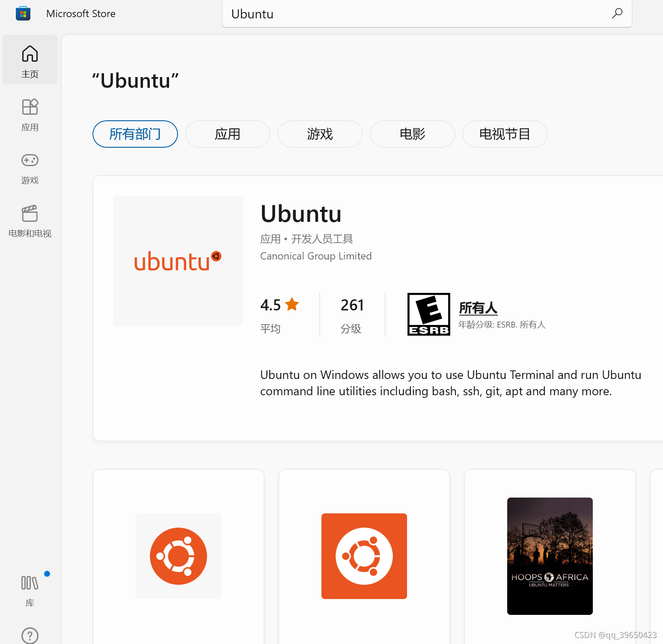Open the 所有人 rating link
Screen dimensions: 663x644
[478, 308]
